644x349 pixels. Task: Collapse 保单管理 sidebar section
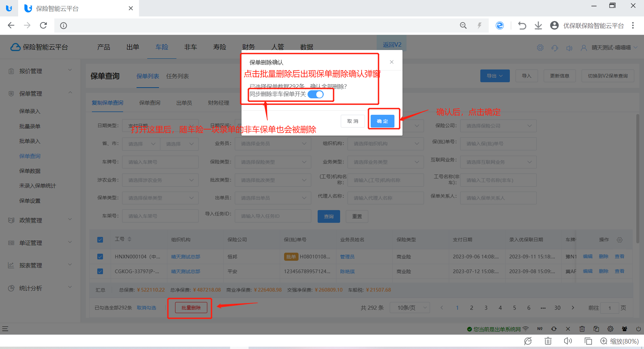(x=40, y=93)
